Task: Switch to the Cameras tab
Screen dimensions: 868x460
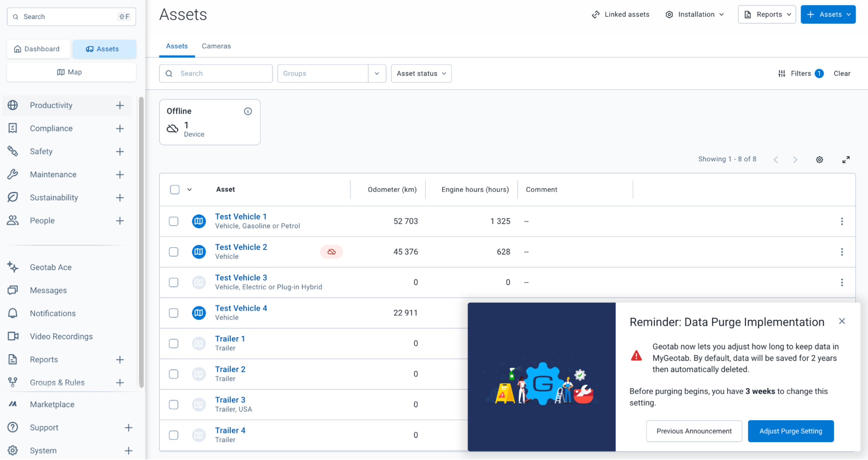Action: point(216,46)
